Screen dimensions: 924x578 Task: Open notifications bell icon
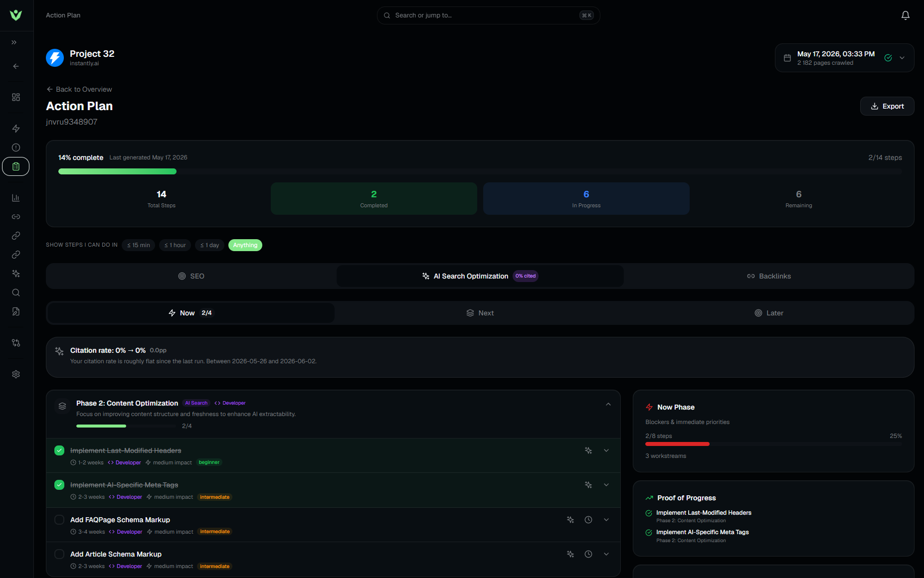point(906,15)
